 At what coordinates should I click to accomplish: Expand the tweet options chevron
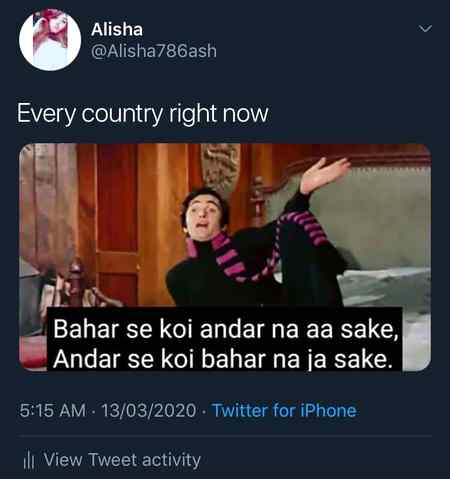pyautogui.click(x=425, y=29)
